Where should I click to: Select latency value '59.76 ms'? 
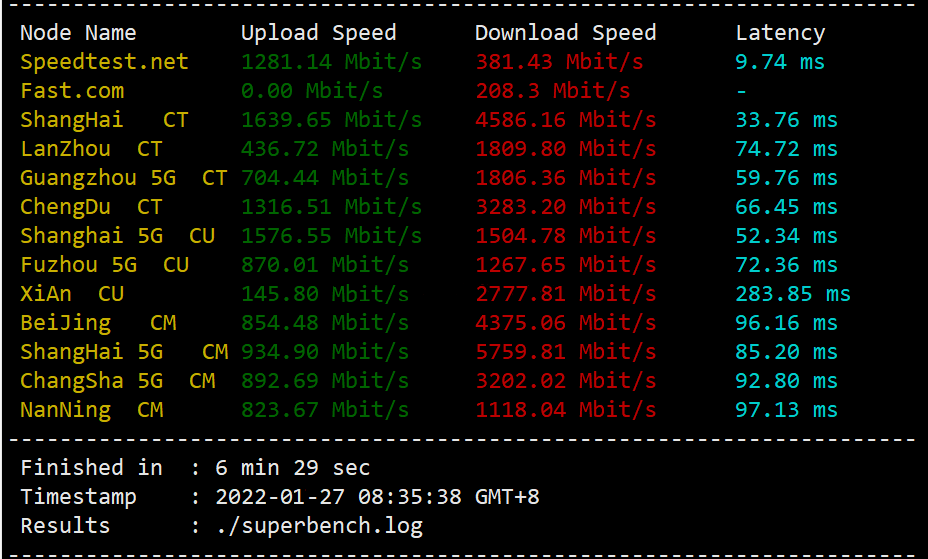click(787, 177)
